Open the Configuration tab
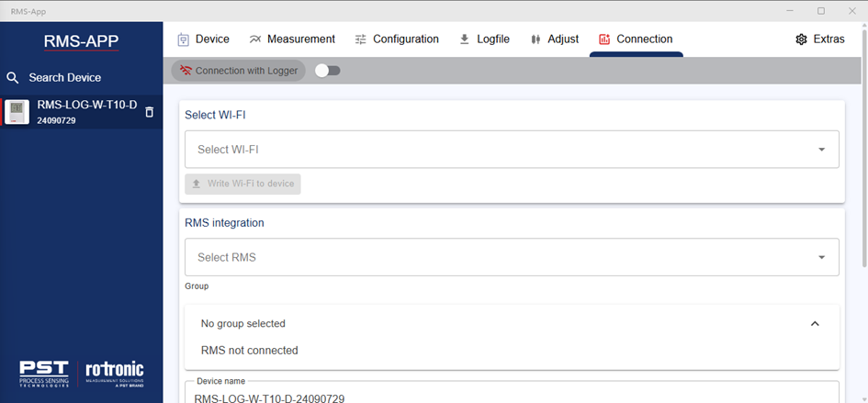 [x=397, y=39]
